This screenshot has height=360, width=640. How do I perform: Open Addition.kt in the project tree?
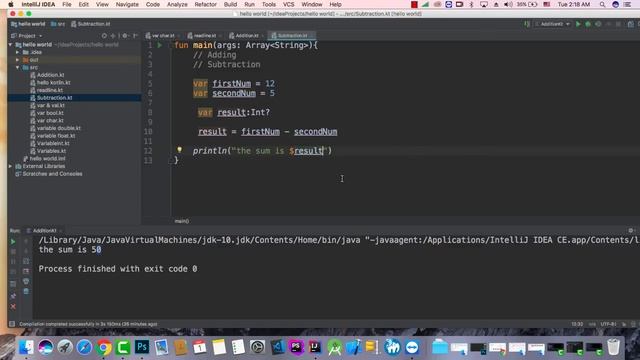coord(51,75)
